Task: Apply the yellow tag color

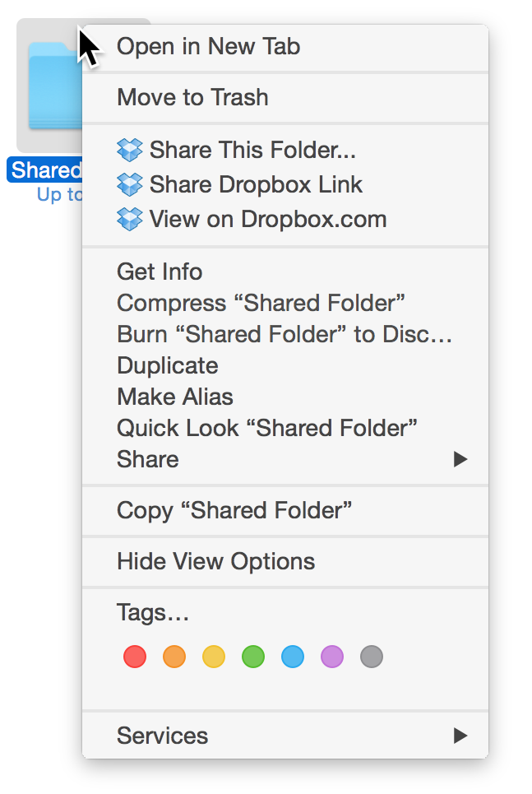Action: click(214, 657)
